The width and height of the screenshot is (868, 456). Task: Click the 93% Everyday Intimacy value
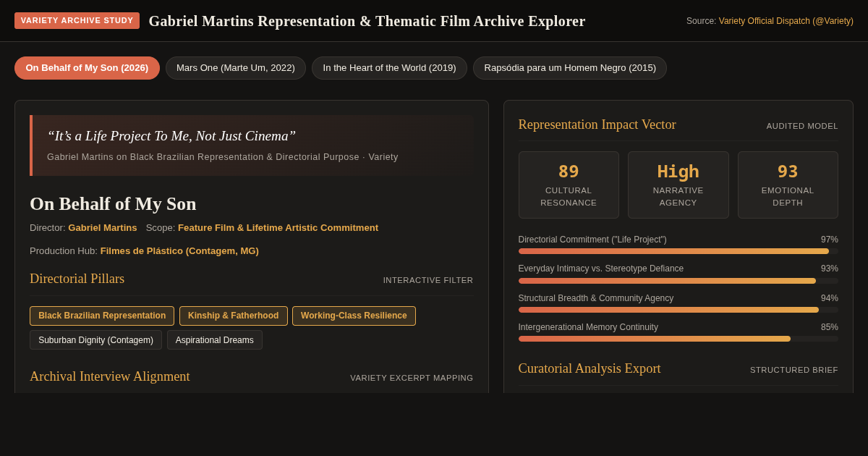pyautogui.click(x=829, y=269)
